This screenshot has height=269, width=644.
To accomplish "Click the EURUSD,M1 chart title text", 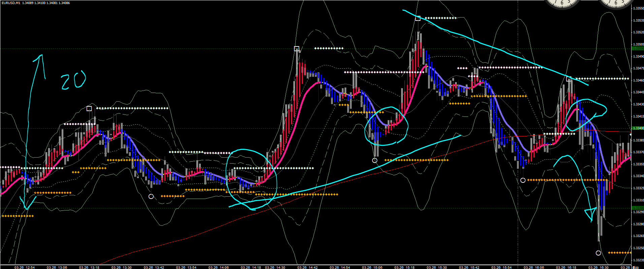I will [x=11, y=3].
